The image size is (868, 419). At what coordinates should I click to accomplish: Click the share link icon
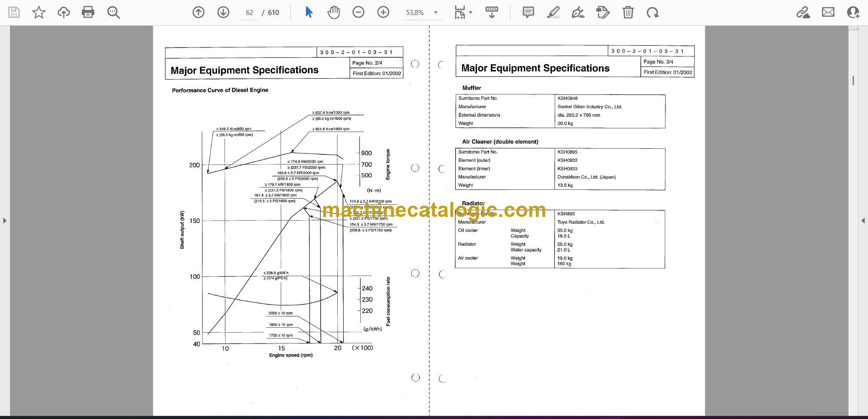click(803, 12)
